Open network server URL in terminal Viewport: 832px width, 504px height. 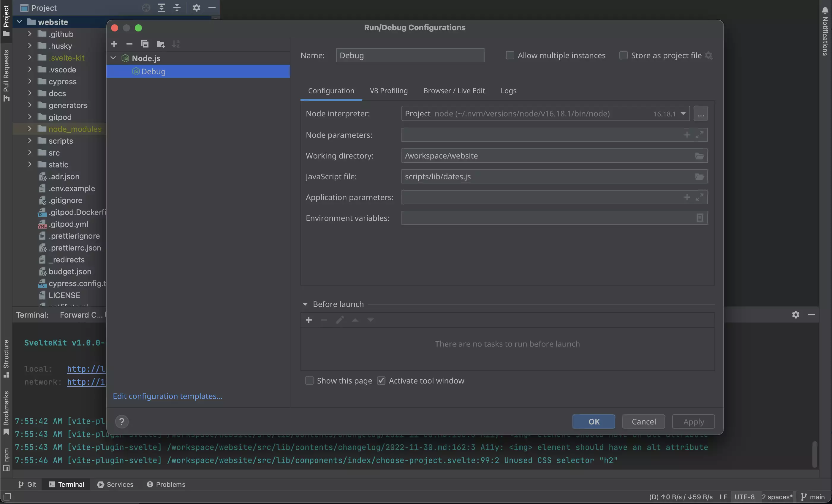coord(86,382)
